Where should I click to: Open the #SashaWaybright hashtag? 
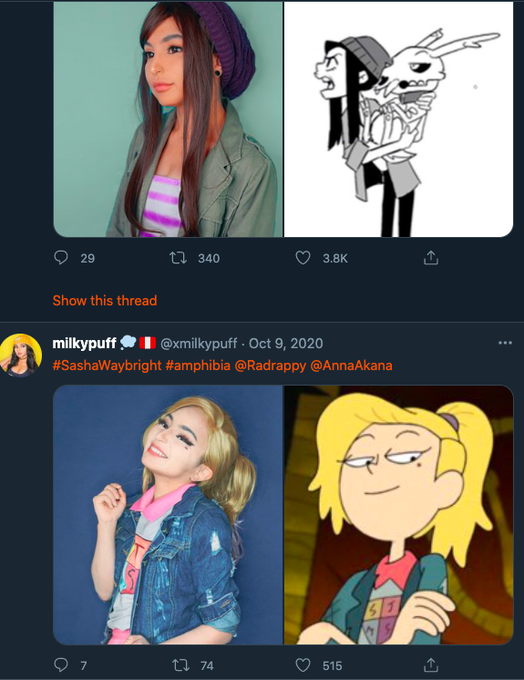(x=107, y=365)
